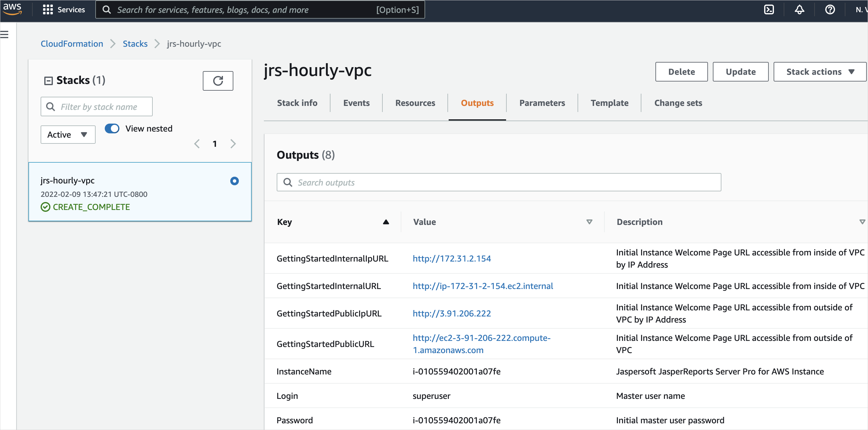Go to next stacks page
Screen dimensions: 868x430
233,144
